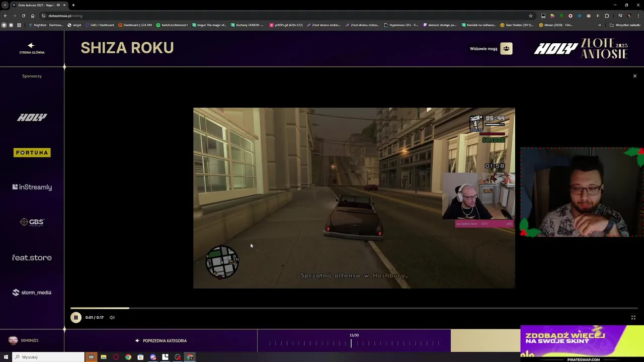The width and height of the screenshot is (644, 362).
Task: Open the PirateSwap skins ad banner
Action: click(x=582, y=343)
